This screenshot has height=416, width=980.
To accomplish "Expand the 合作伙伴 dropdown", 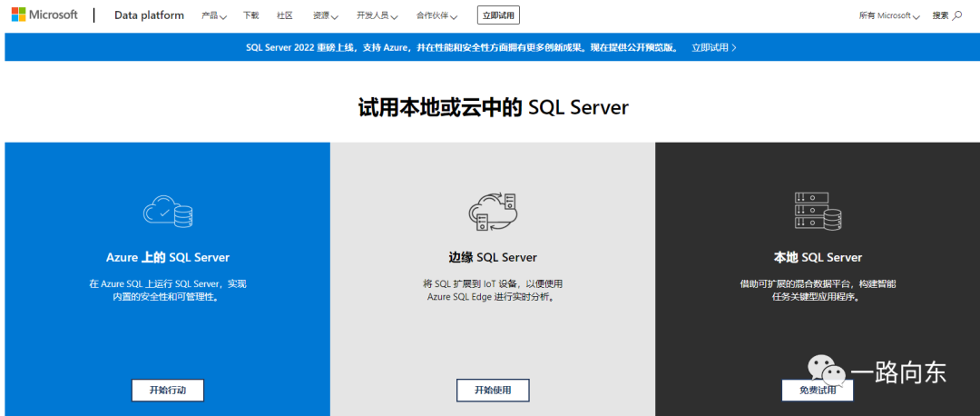I will click(x=436, y=15).
